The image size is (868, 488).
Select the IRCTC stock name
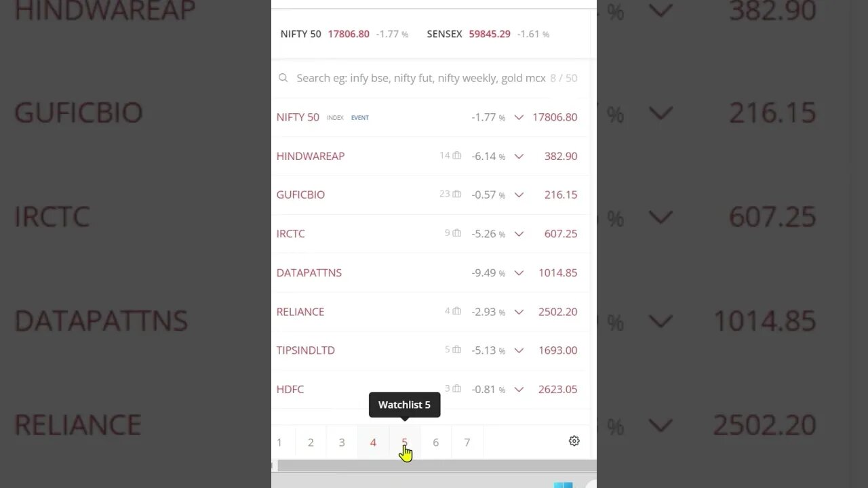pos(290,234)
